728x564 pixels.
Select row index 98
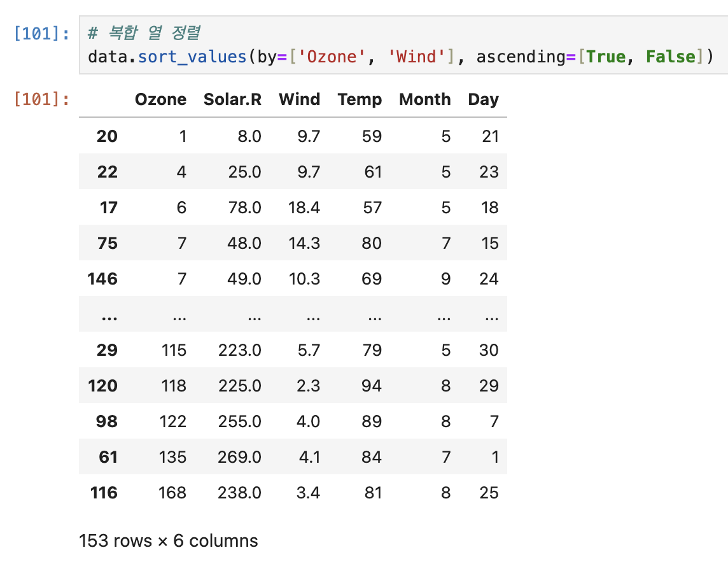107,421
